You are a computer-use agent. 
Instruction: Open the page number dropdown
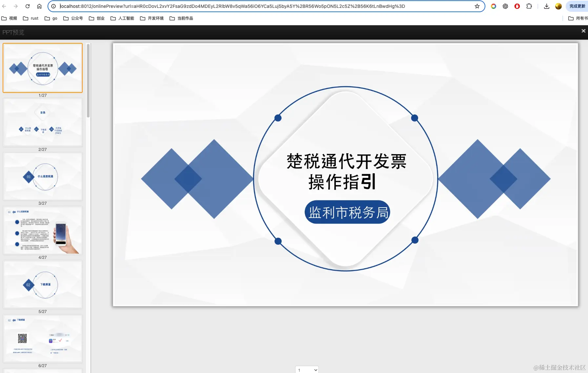click(307, 370)
